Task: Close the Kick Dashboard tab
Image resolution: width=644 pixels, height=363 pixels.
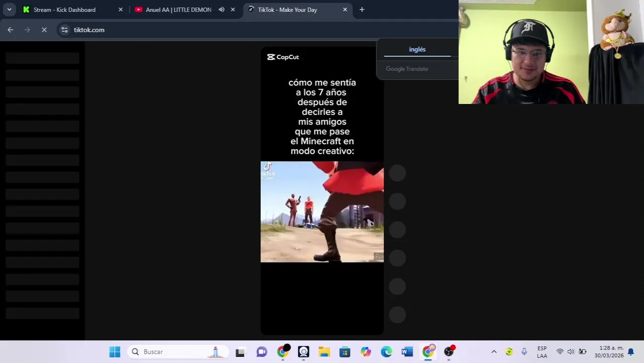Action: (x=120, y=10)
